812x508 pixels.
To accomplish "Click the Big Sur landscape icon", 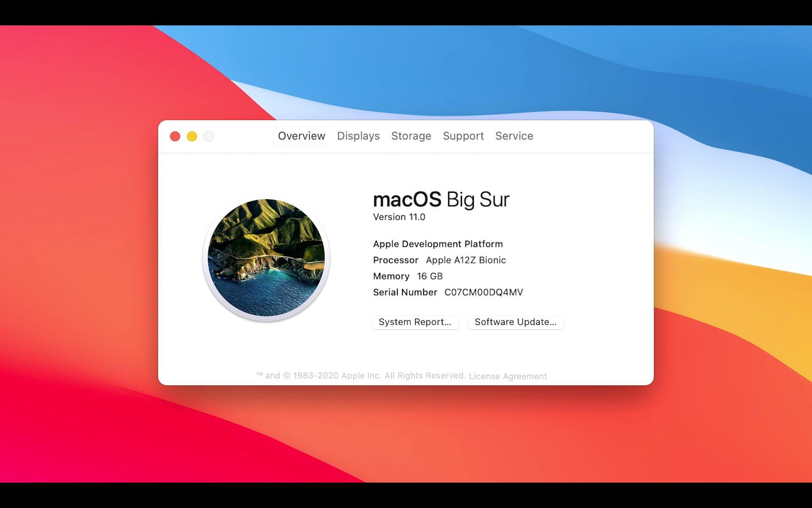I will point(266,258).
